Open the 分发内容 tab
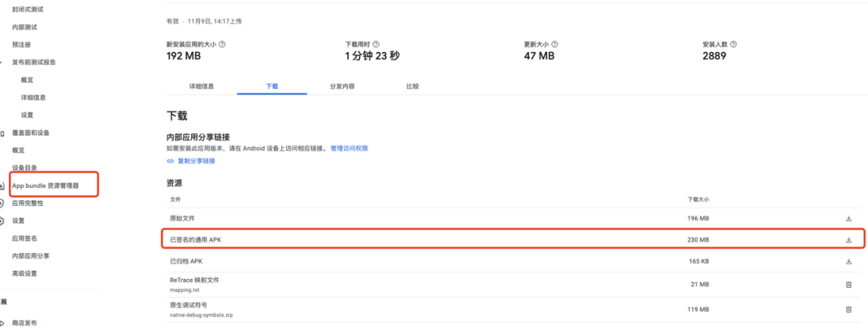 (x=342, y=86)
